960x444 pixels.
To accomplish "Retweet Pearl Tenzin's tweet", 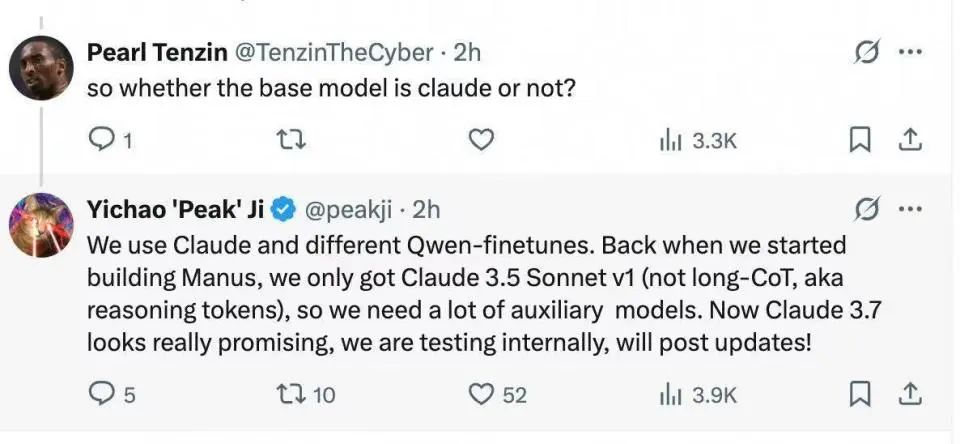I will (x=288, y=141).
